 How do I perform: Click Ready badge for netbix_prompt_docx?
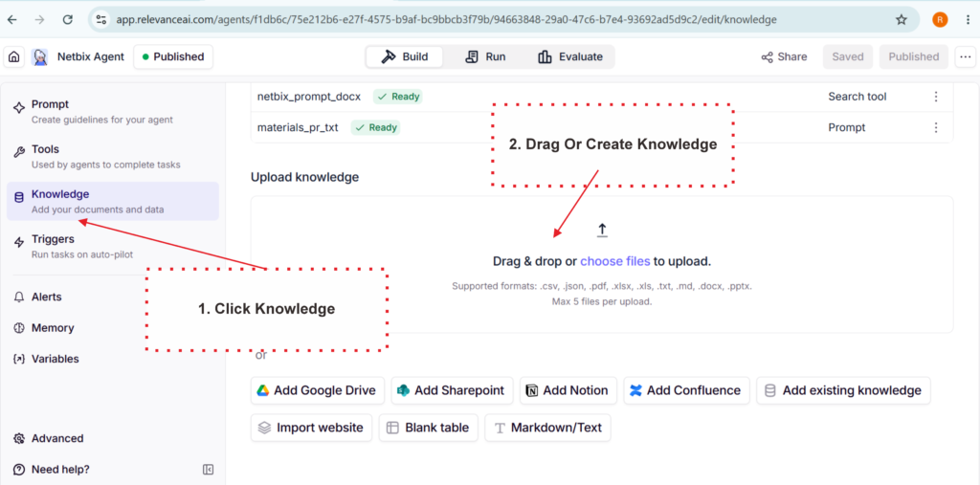click(397, 97)
